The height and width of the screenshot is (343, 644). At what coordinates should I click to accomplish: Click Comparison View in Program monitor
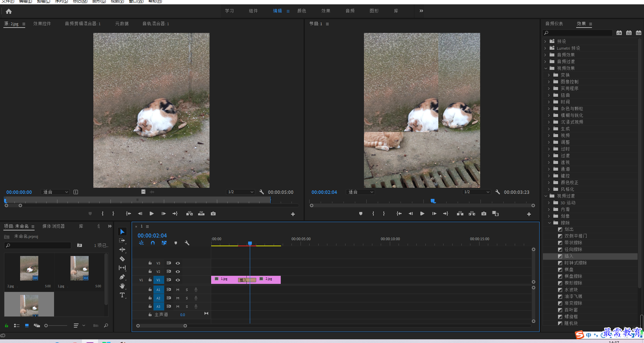pyautogui.click(x=495, y=214)
